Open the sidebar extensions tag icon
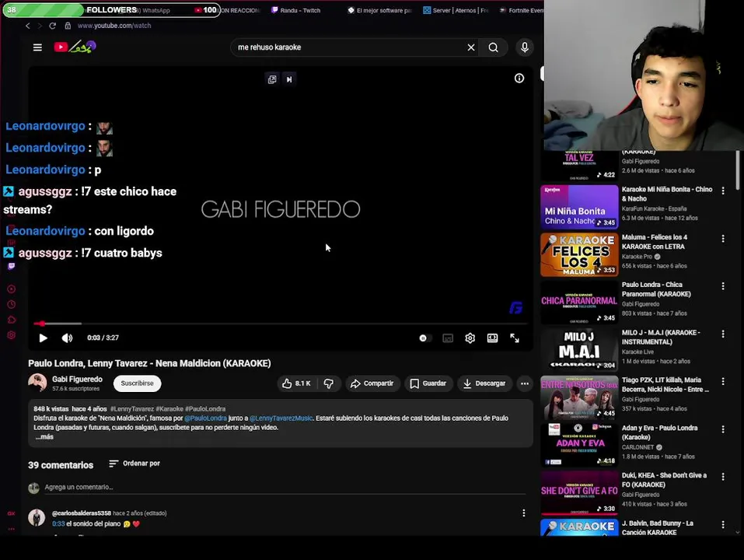Screen dimensions: 744x560 (12, 320)
